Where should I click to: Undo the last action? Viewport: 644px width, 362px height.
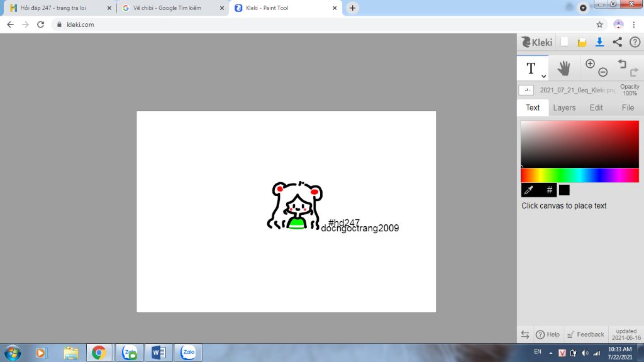(622, 63)
